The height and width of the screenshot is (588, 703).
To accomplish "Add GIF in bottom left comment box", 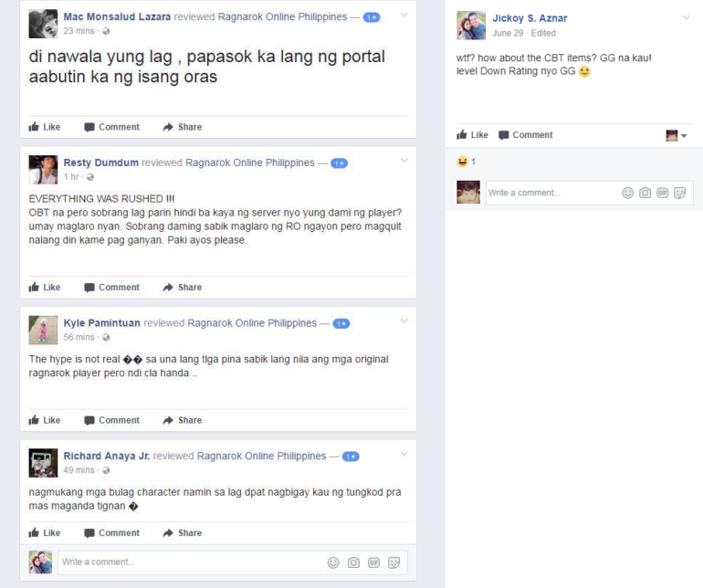I will [373, 562].
